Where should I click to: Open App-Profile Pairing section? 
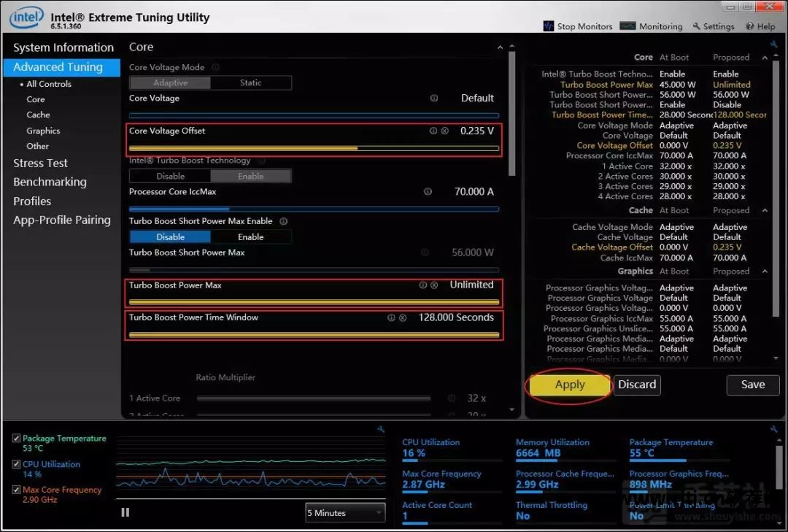click(62, 220)
